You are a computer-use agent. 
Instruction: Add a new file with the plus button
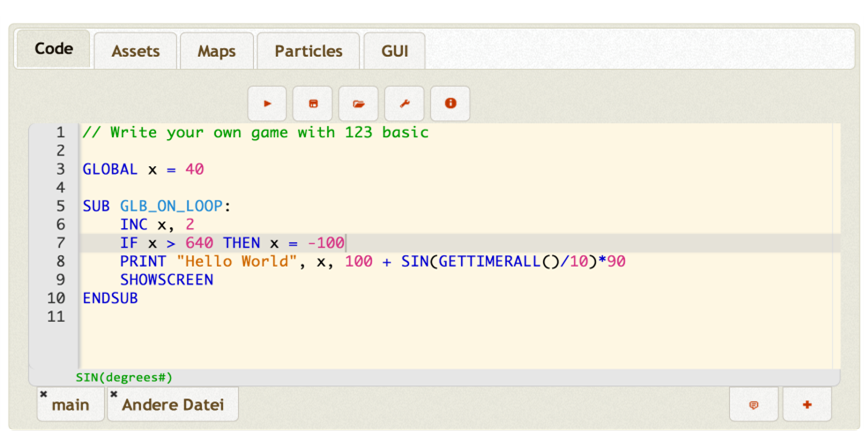click(x=807, y=404)
